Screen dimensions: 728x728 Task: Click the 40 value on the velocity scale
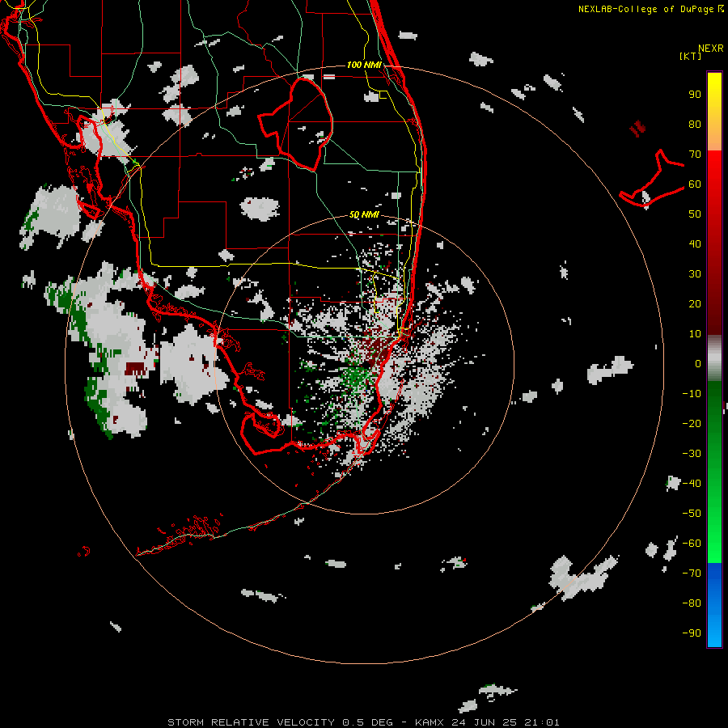[695, 244]
